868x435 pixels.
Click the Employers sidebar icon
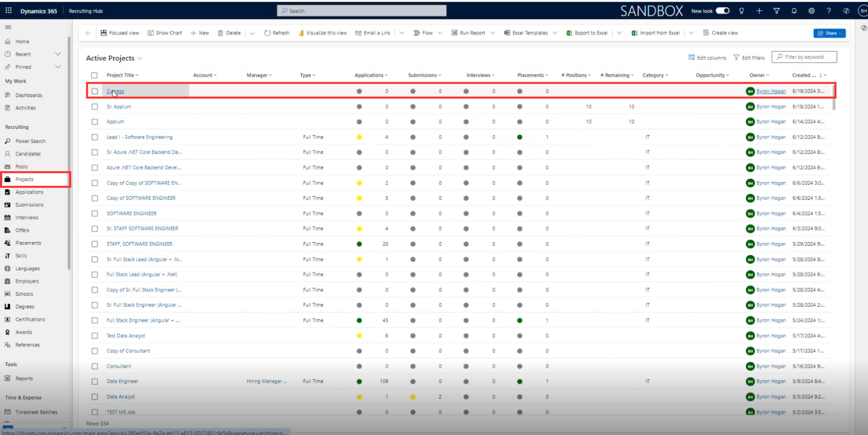(x=7, y=281)
